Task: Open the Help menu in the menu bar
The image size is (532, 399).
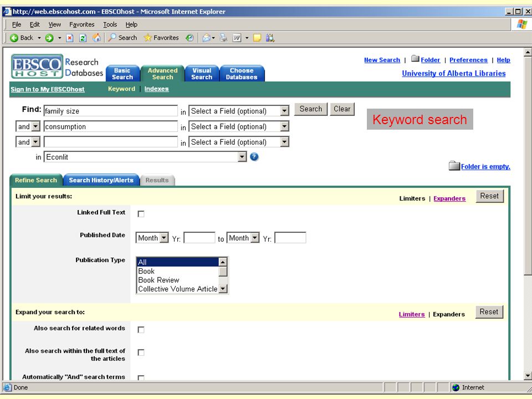Action: (131, 24)
